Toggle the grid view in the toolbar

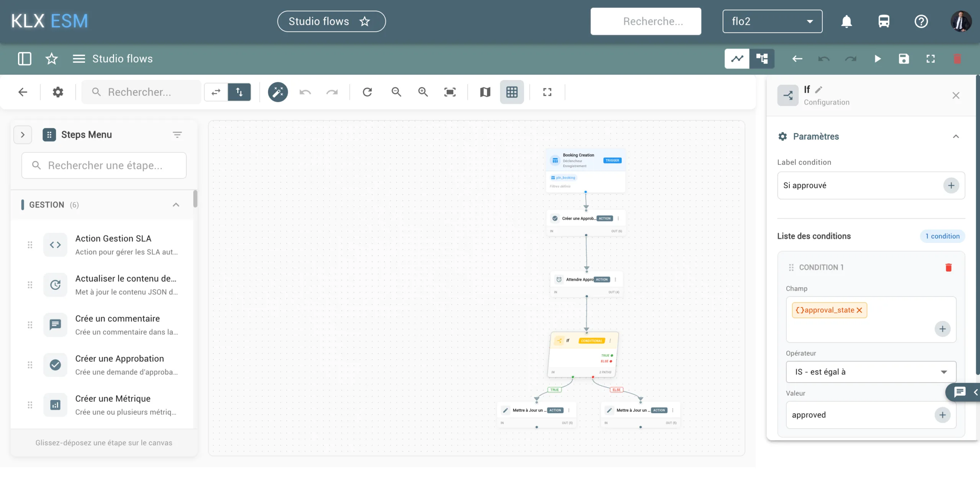click(x=512, y=92)
